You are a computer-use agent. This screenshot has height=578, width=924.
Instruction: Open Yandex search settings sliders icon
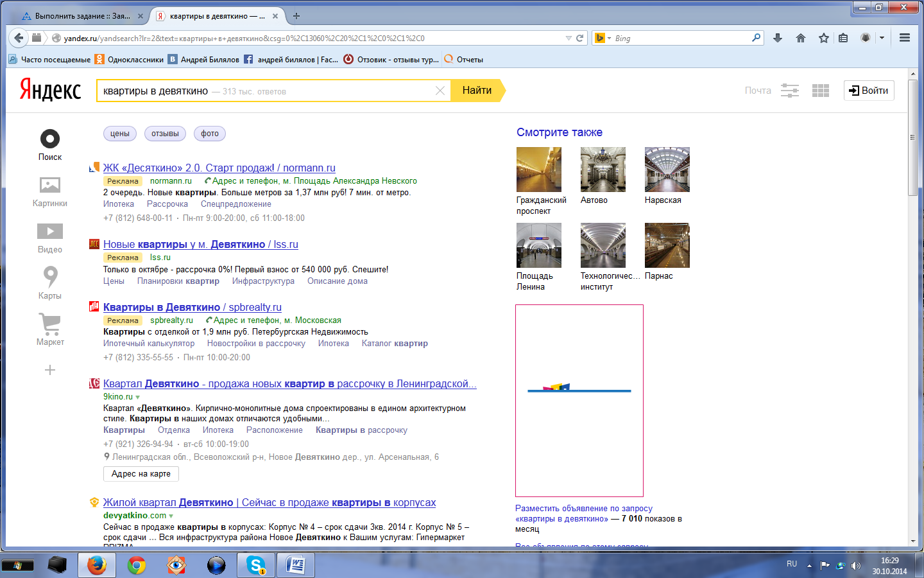pyautogui.click(x=790, y=91)
